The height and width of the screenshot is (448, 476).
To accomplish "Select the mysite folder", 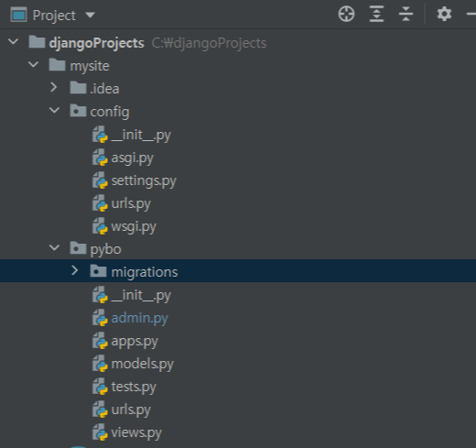I will coord(90,66).
